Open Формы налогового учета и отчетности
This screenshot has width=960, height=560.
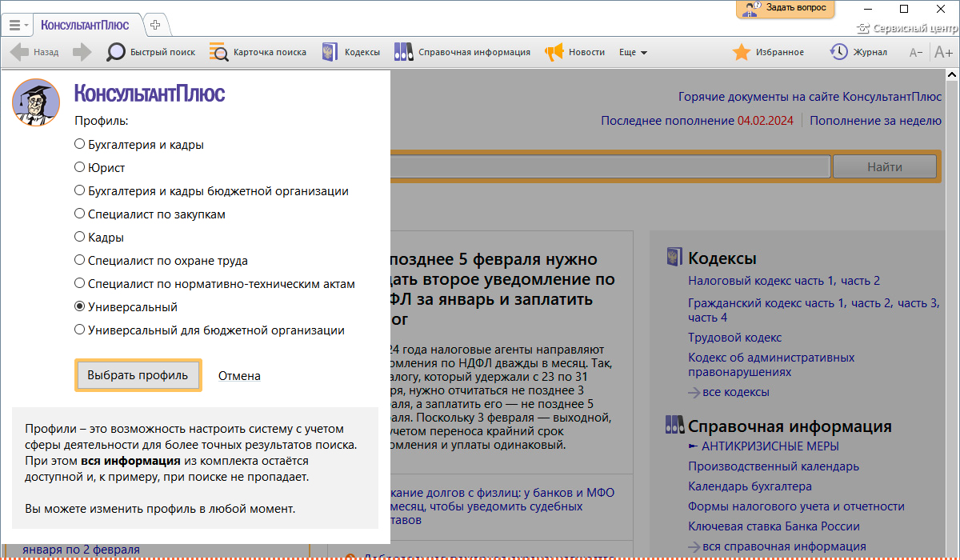coord(796,506)
